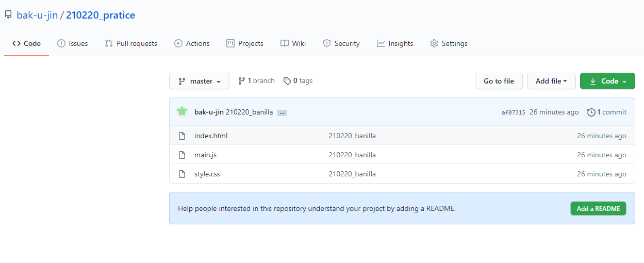The width and height of the screenshot is (644, 263).
Task: Open bak-u-jin author link in commit header
Action: click(x=209, y=112)
